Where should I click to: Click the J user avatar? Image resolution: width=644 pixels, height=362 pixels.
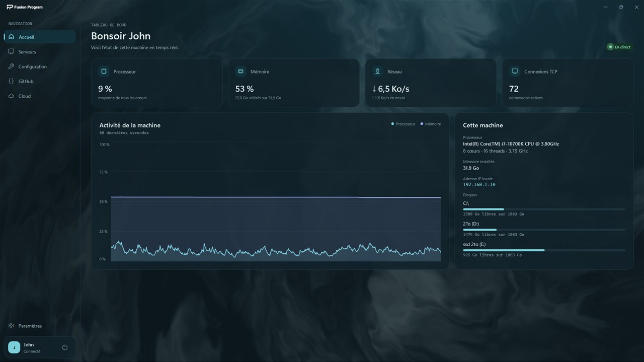(14, 347)
